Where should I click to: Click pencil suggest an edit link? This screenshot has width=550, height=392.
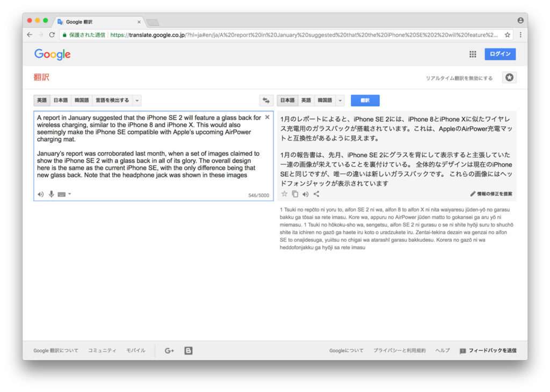click(x=491, y=194)
